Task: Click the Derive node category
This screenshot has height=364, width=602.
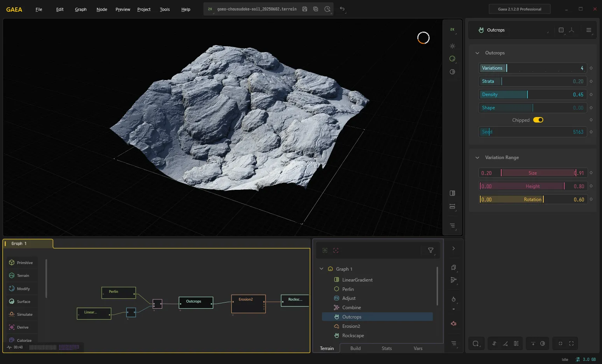Action: point(22,327)
